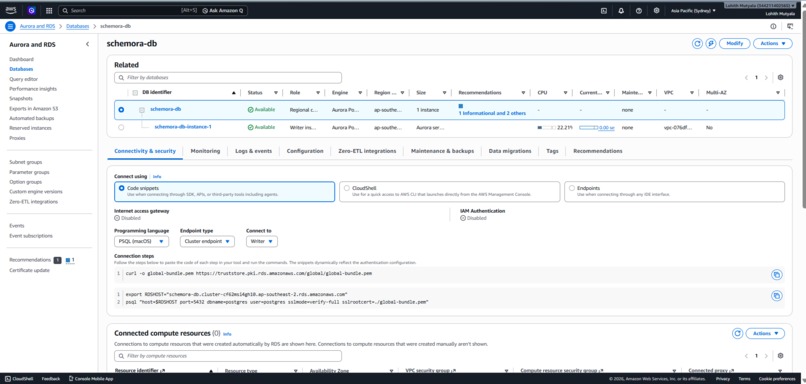Screen dimensions: 806x384
Task: Copy the export RDSHOST psql snippet
Action: (x=777, y=296)
